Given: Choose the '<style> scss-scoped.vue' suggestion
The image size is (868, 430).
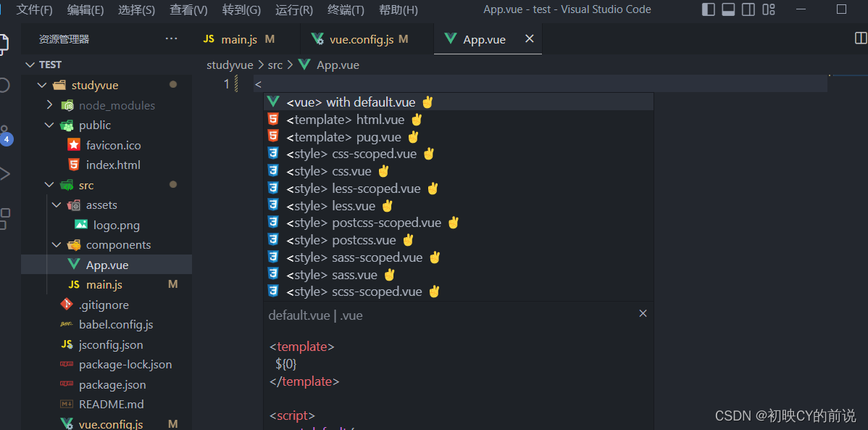Looking at the screenshot, I should pyautogui.click(x=459, y=292).
